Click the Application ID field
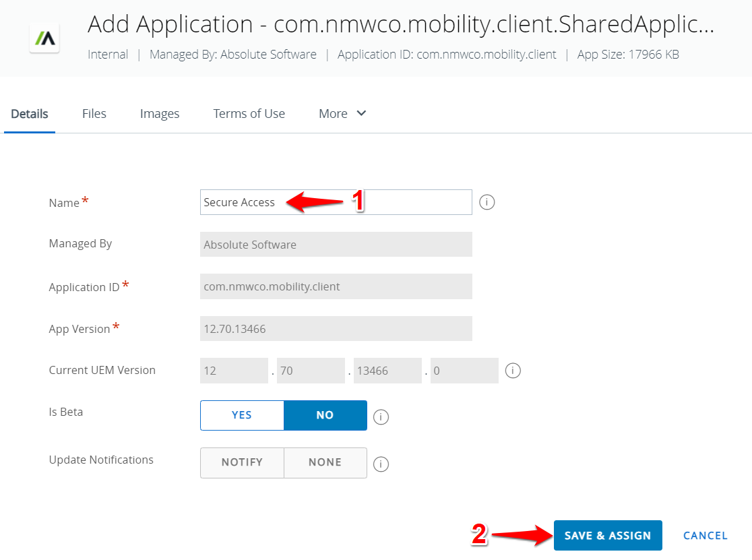The width and height of the screenshot is (752, 560). 336,286
